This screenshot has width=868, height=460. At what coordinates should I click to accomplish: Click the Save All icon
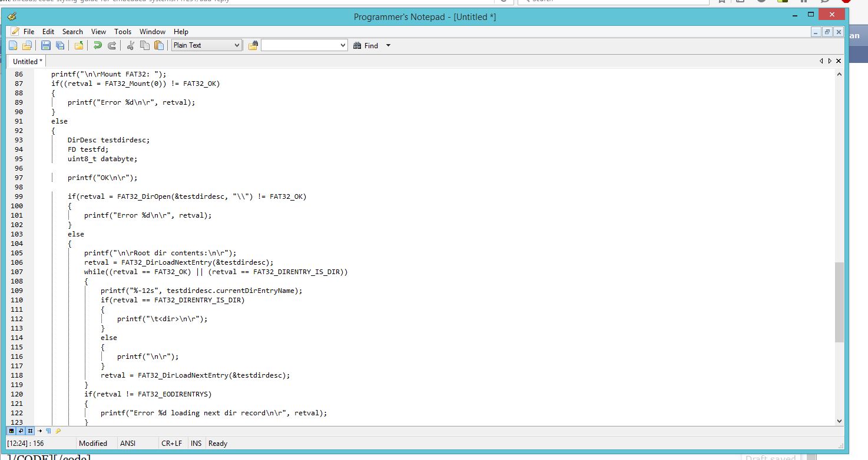60,45
